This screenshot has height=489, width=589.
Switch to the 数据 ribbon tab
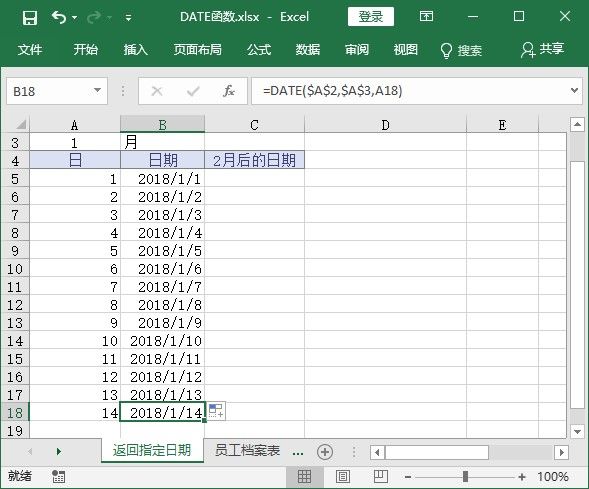[x=308, y=50]
